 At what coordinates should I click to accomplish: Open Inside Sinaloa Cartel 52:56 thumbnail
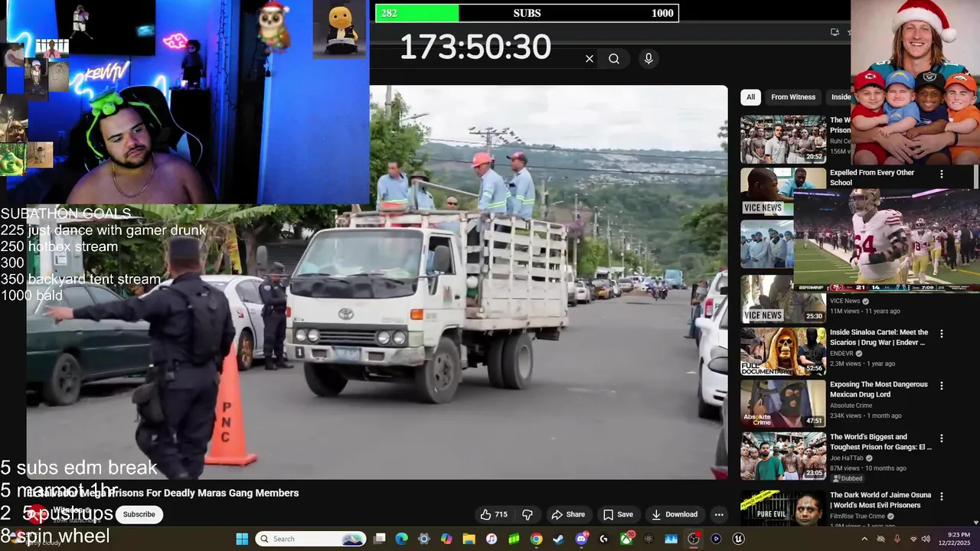783,351
